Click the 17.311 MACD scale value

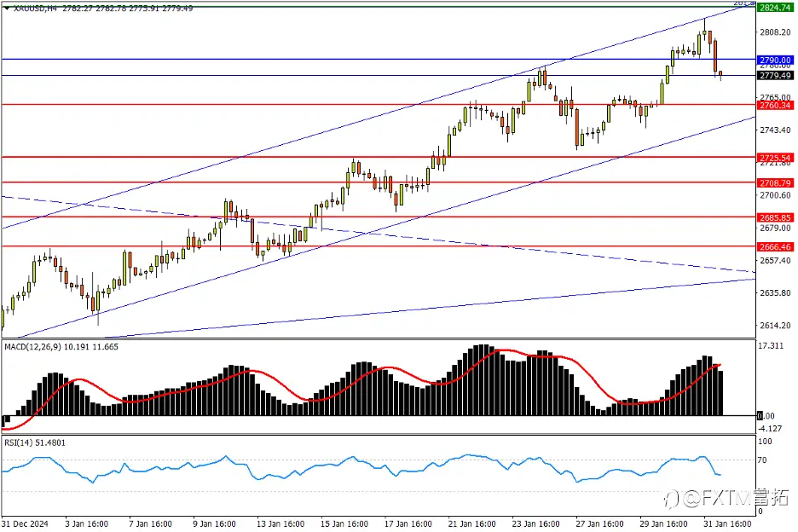tap(771, 345)
